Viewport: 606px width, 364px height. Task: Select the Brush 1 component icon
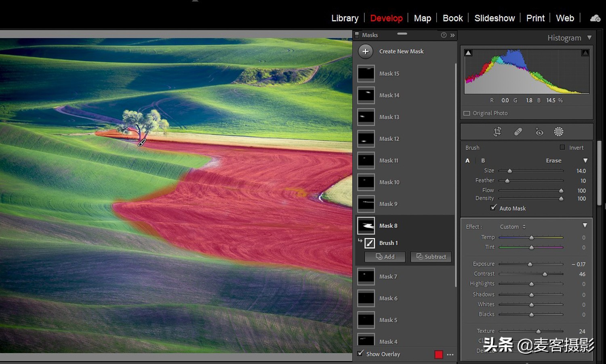coord(370,243)
